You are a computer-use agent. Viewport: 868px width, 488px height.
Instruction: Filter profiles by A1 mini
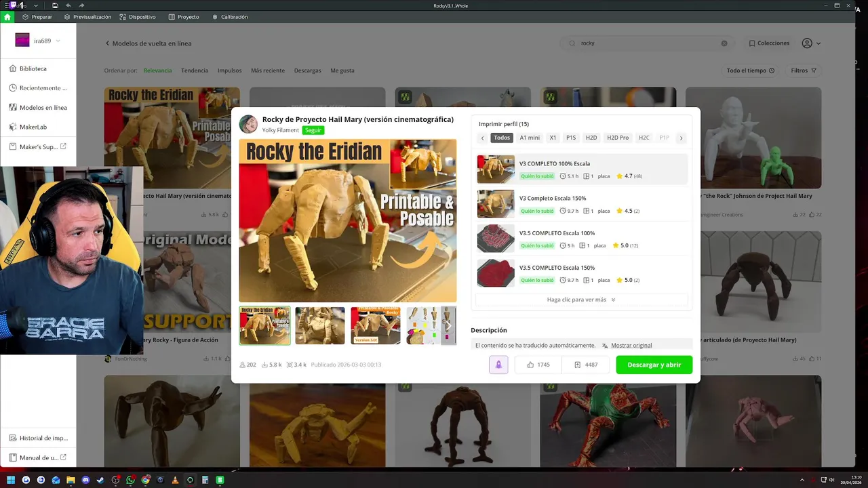(530, 138)
